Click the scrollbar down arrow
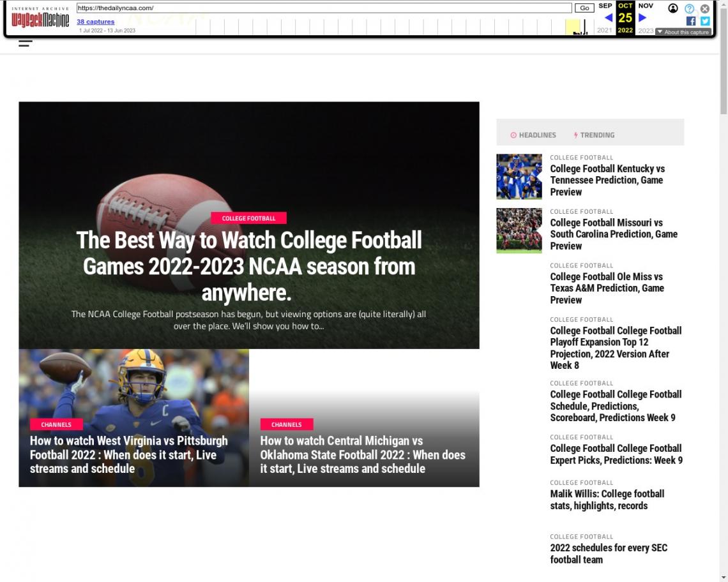 coord(724,578)
